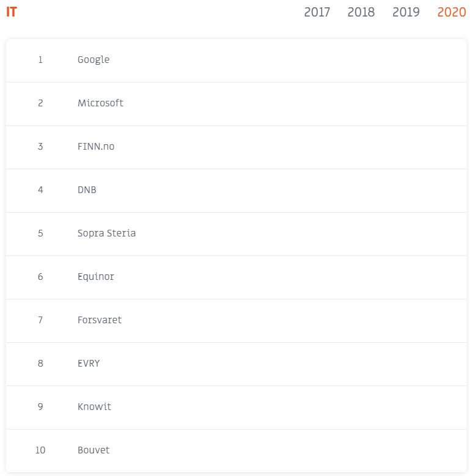
Task: Click rank number 5 in list
Action: pyautogui.click(x=40, y=233)
